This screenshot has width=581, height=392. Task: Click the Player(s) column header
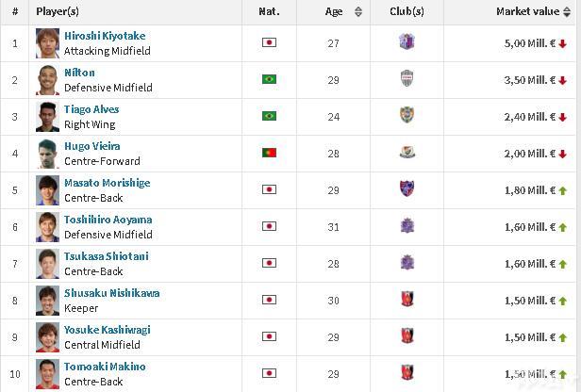pos(58,11)
